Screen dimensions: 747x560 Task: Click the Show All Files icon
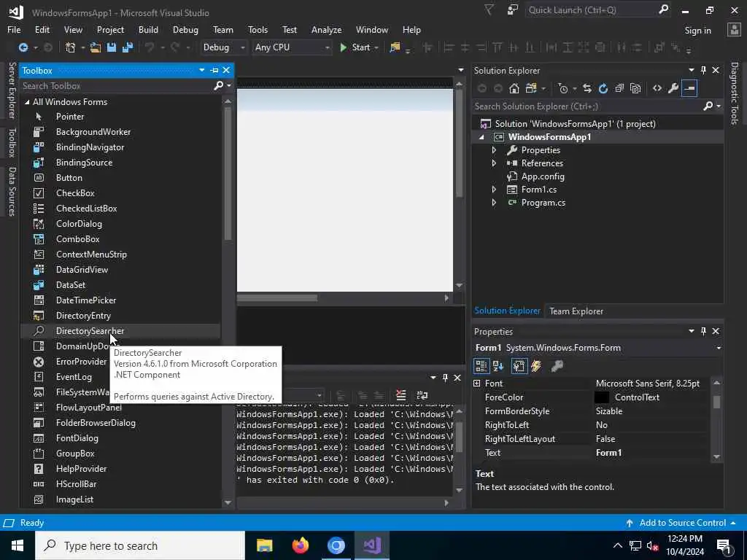pos(635,88)
